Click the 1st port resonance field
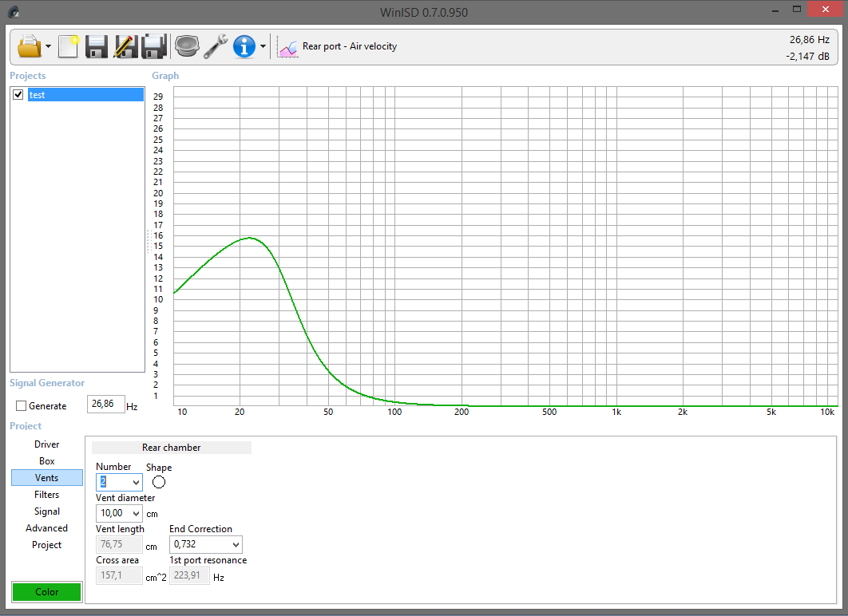Image resolution: width=848 pixels, height=616 pixels. [189, 575]
